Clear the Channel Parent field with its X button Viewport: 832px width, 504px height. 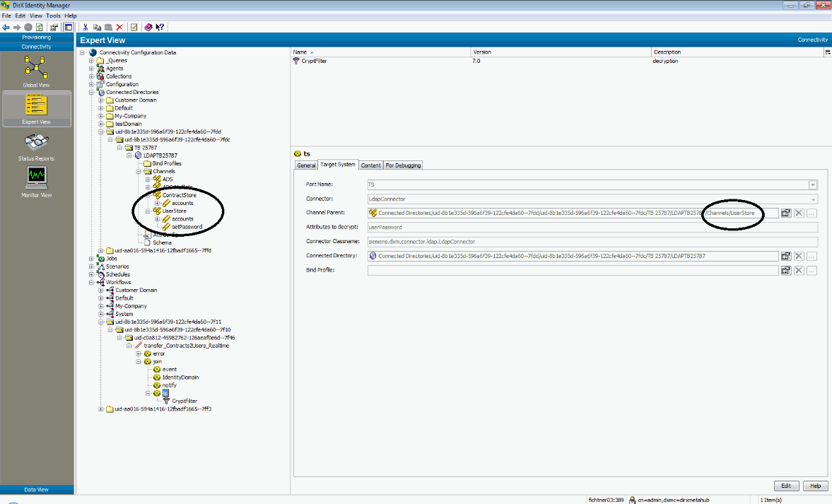[x=797, y=213]
